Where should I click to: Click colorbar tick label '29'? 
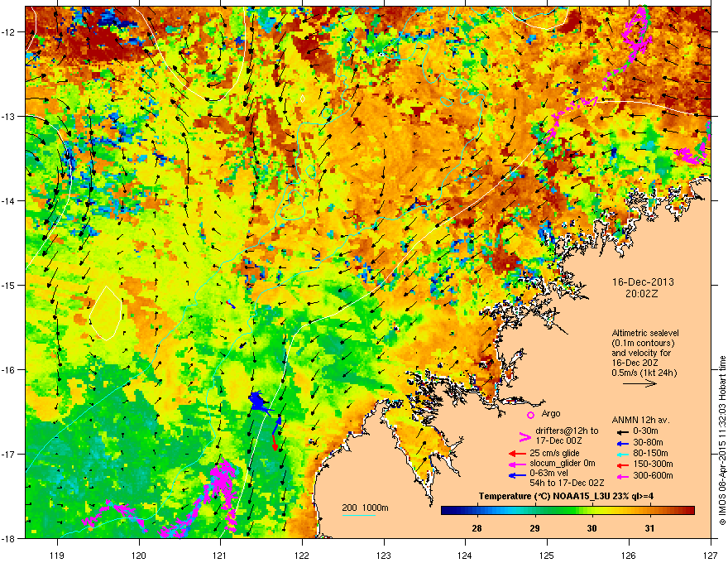point(535,528)
